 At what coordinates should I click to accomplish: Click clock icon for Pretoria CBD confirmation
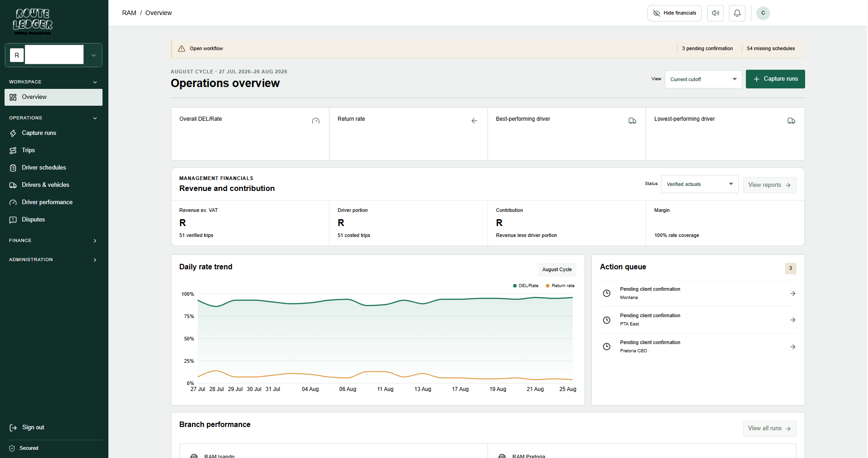(x=607, y=347)
